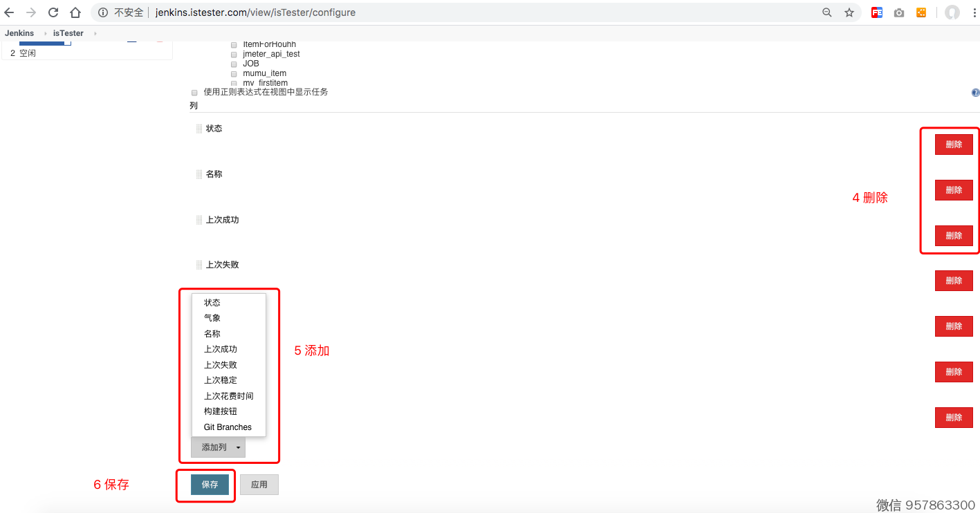
Task: Click the zoom magnifier icon in address bar
Action: pos(827,12)
